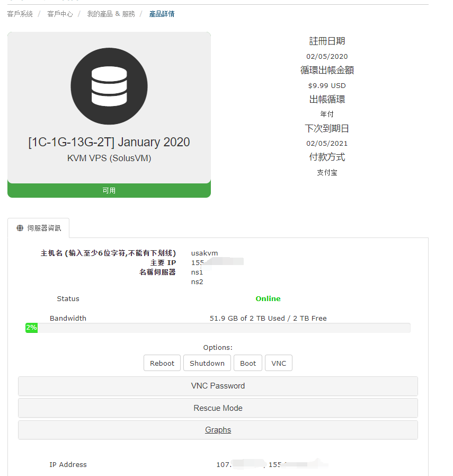Click the 年付 billing cycle value
This screenshot has height=476, width=453.
327,114
